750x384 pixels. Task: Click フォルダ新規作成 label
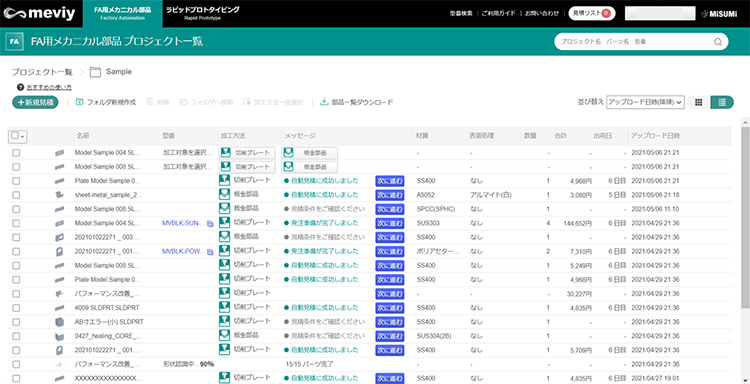pos(111,102)
